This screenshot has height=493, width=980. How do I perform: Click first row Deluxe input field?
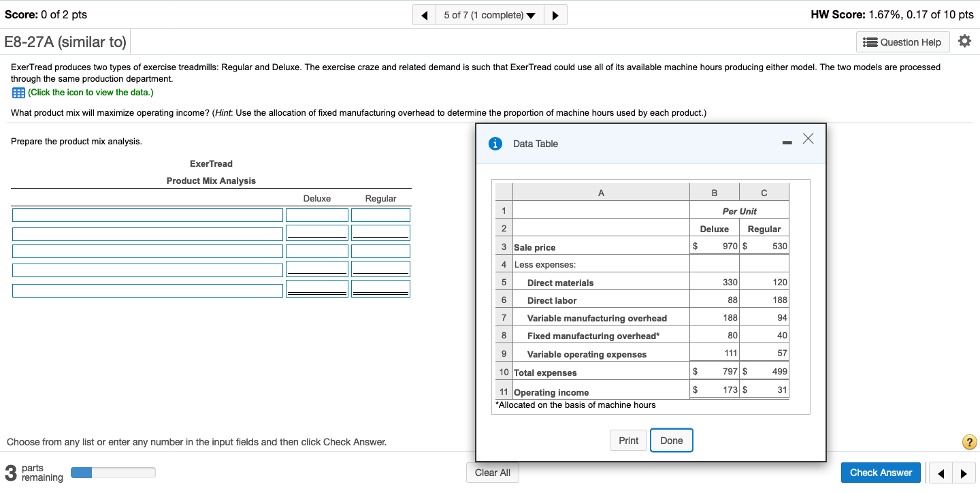317,215
